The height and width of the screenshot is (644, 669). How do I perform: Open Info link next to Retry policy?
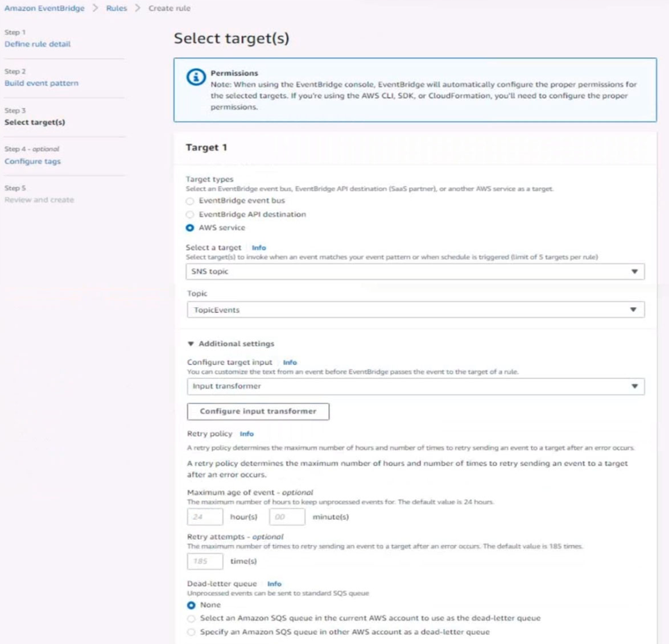[x=247, y=434]
